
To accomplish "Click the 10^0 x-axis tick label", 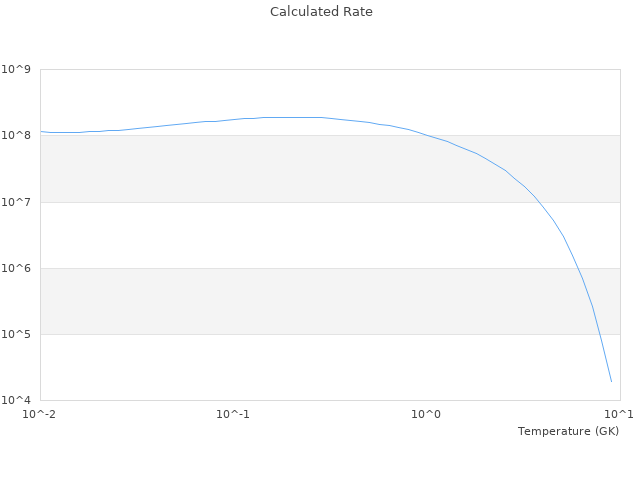I will (427, 414).
